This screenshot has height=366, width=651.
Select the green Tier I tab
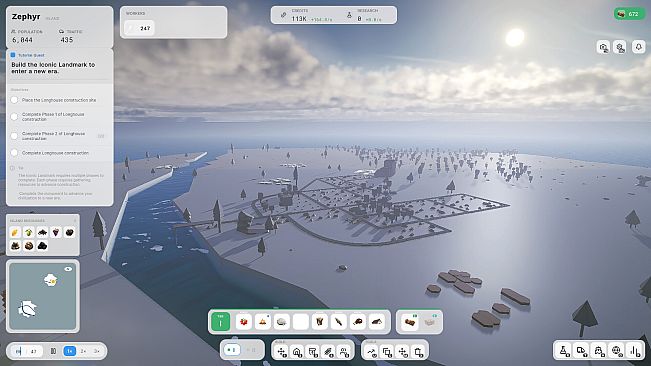click(220, 322)
